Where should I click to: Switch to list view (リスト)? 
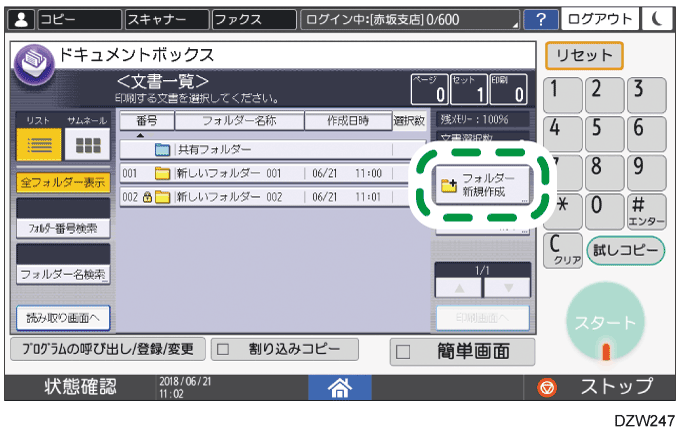(39, 145)
